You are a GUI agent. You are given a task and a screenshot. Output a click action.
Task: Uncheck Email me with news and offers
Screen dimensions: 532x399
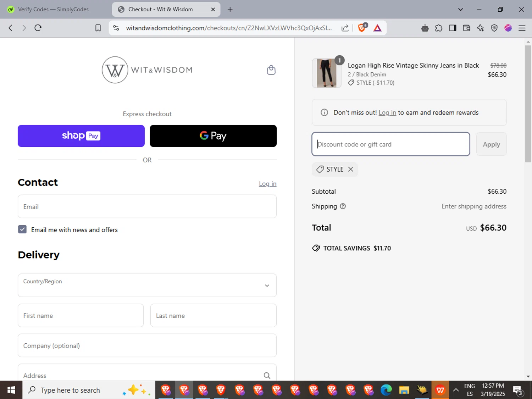click(x=22, y=229)
